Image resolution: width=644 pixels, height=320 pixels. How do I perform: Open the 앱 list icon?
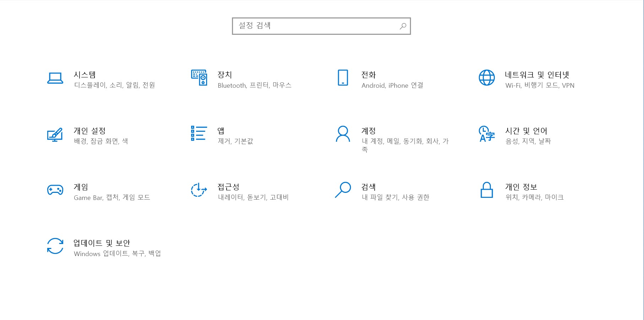coord(199,133)
